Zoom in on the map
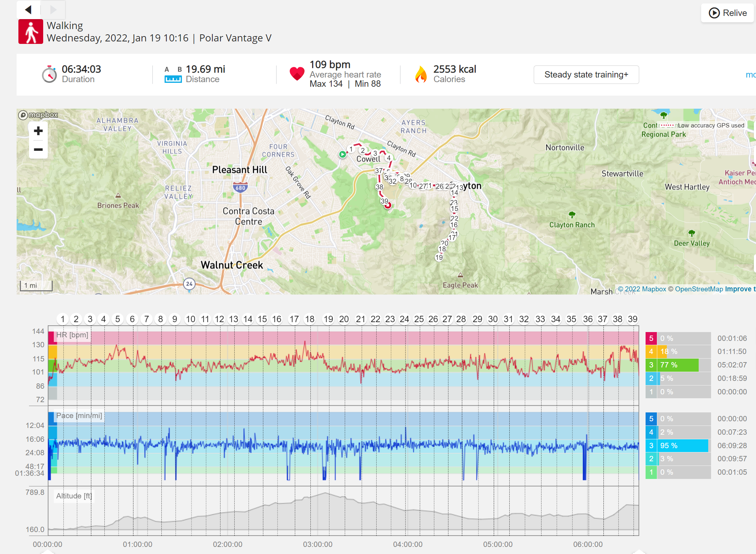This screenshot has width=756, height=554. (x=38, y=131)
